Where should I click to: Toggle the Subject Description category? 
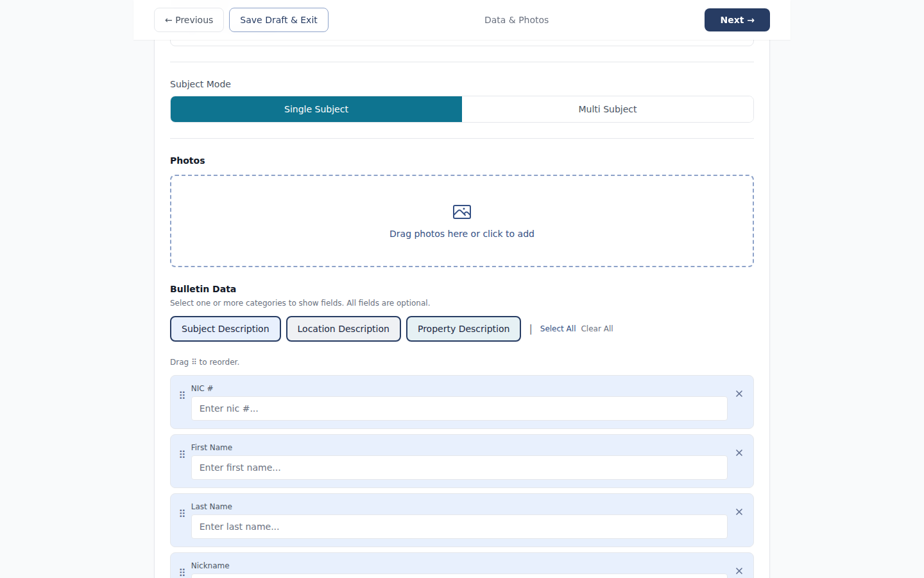click(225, 329)
